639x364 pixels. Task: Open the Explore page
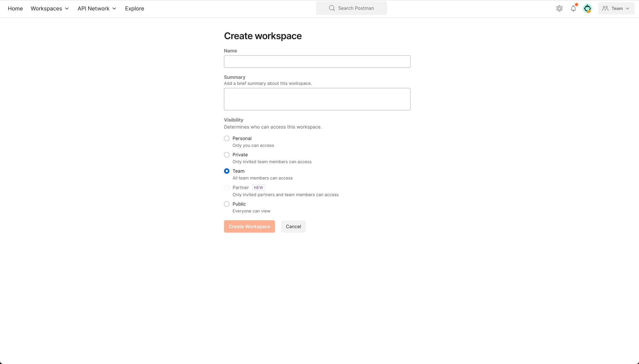134,9
